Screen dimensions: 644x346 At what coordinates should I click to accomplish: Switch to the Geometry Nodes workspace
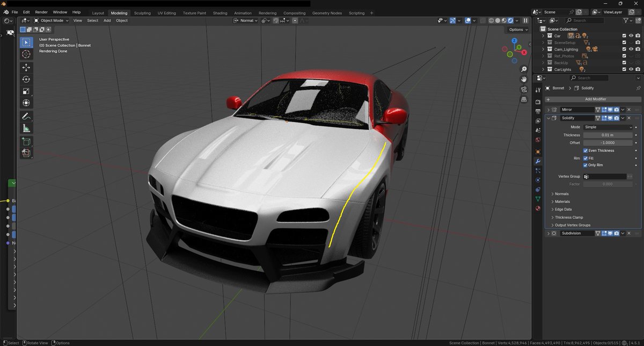click(326, 13)
